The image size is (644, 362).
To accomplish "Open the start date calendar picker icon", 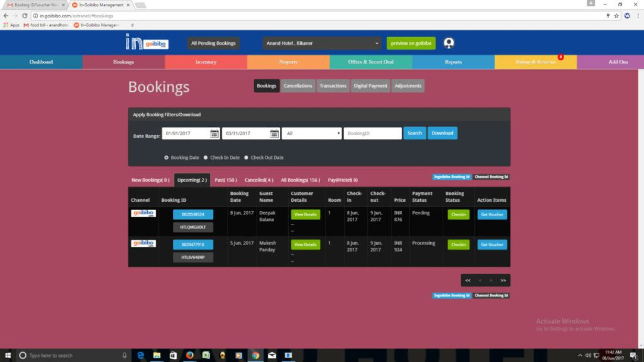I will [214, 134].
